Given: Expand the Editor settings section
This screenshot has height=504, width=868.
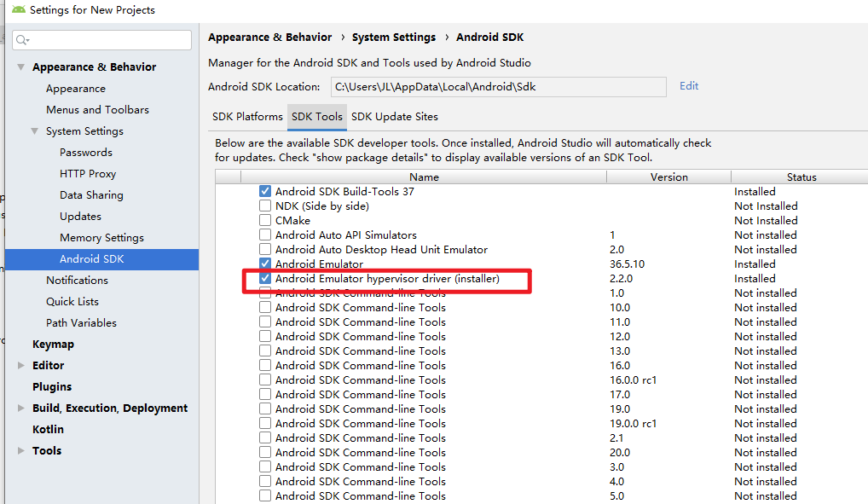Looking at the screenshot, I should [21, 366].
